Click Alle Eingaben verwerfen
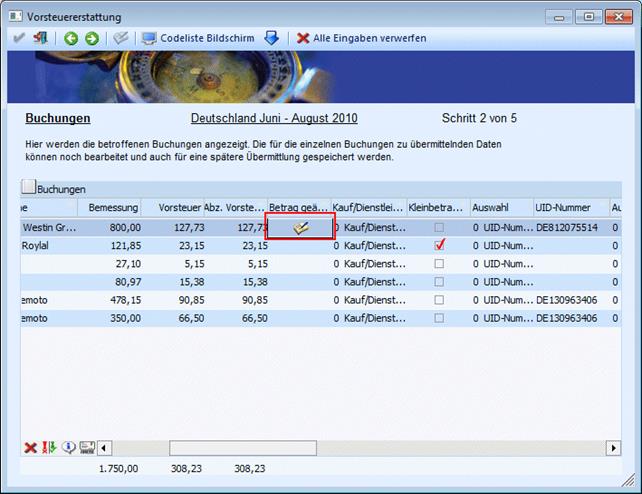 pyautogui.click(x=361, y=38)
